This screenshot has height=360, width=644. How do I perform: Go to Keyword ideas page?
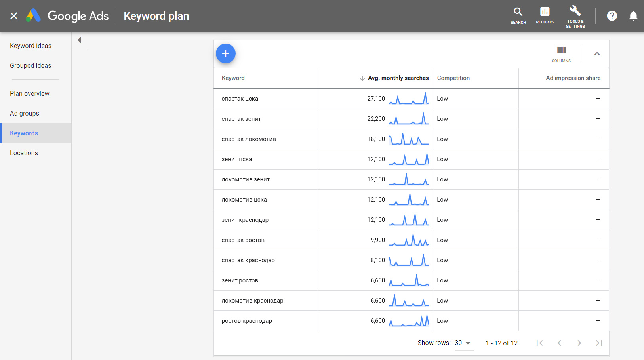[30, 46]
